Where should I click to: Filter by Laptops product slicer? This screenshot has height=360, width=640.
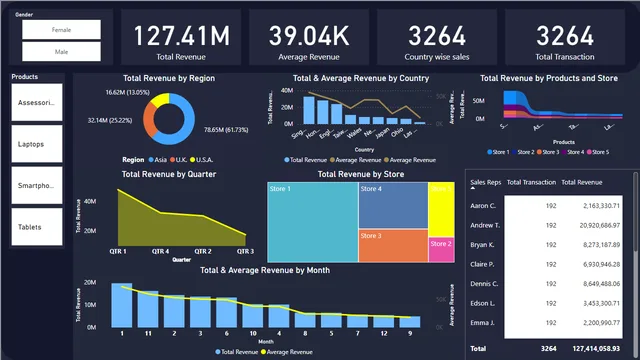point(37,144)
